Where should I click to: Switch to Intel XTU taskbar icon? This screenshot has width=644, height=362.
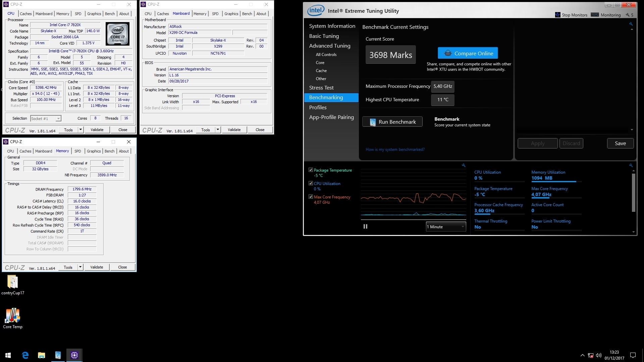point(58,355)
